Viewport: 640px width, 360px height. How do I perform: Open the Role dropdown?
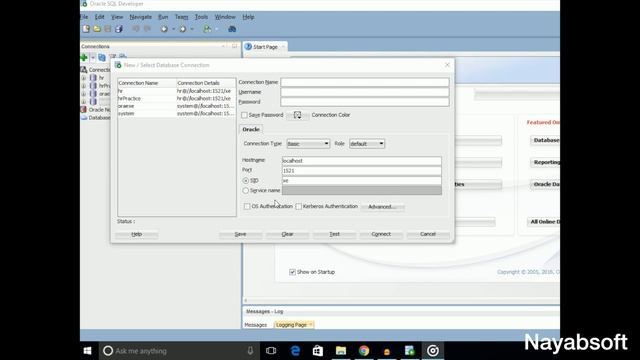pos(367,144)
